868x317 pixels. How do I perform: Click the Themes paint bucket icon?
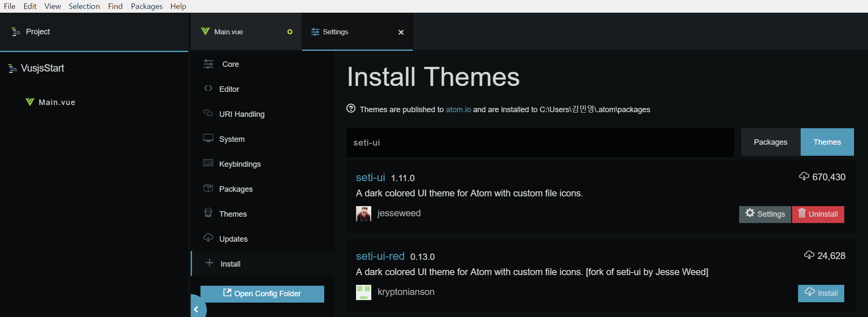(208, 212)
